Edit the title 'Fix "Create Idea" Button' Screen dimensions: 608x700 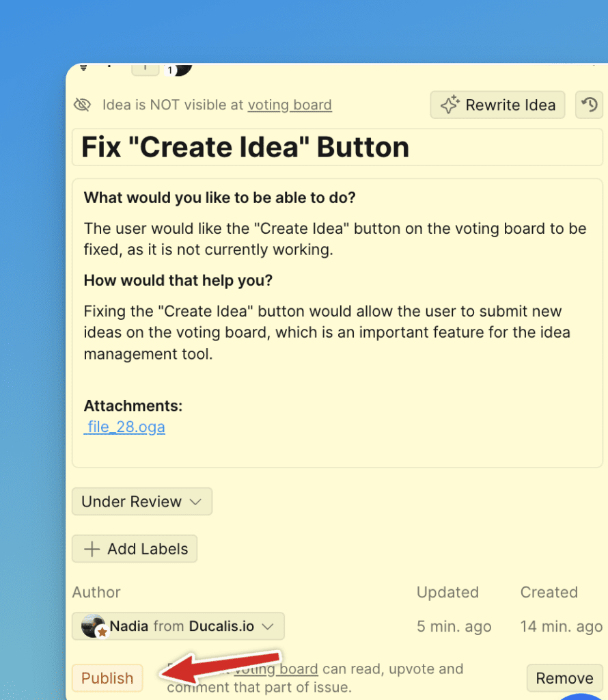point(245,147)
